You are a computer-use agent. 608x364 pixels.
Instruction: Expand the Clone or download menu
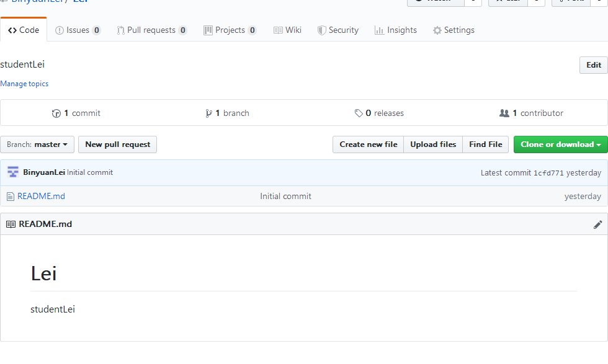pyautogui.click(x=561, y=144)
